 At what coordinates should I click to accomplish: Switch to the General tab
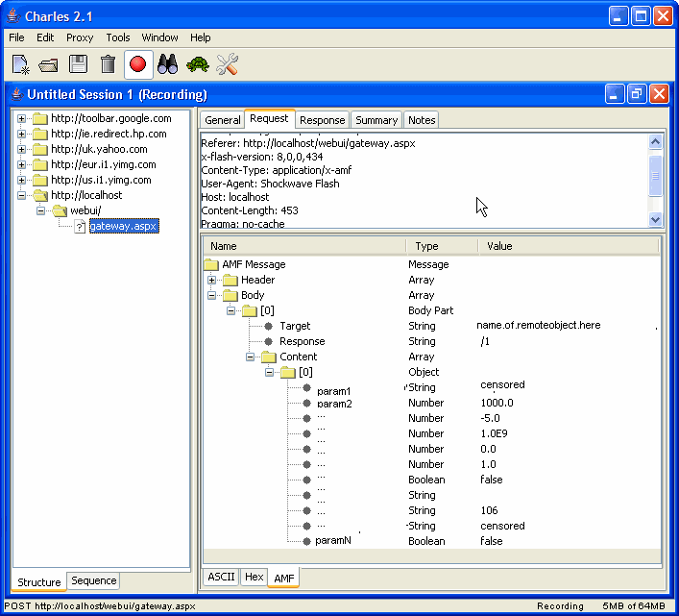223,120
